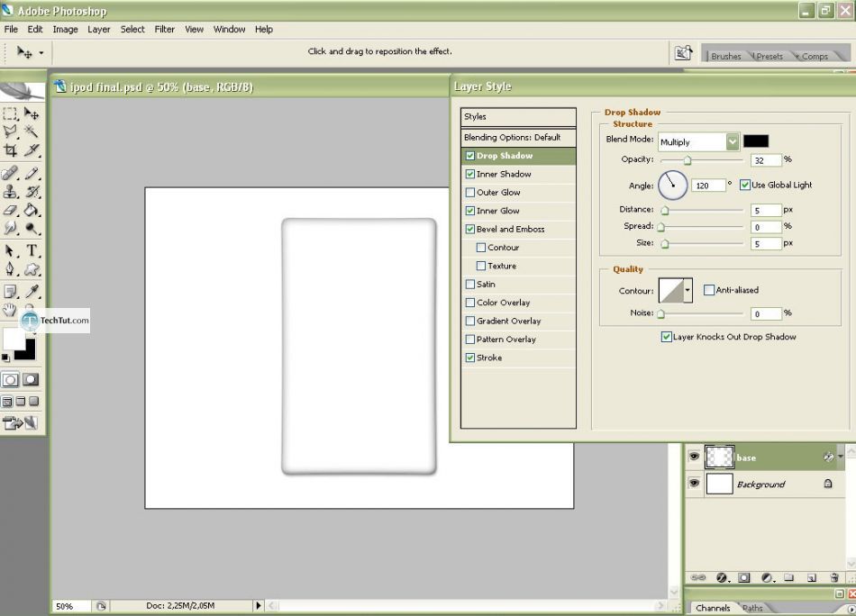Open the layer style menu icon dropdown

pos(722,577)
